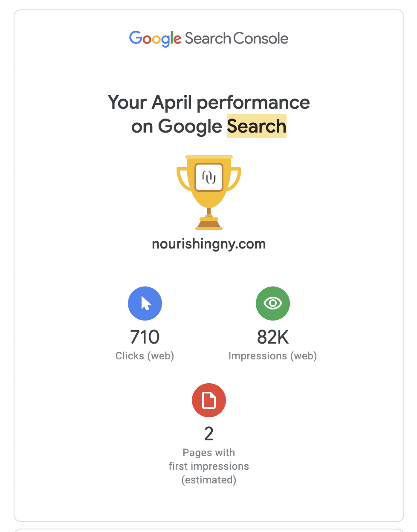Click the number 2 pages count

pos(209,434)
